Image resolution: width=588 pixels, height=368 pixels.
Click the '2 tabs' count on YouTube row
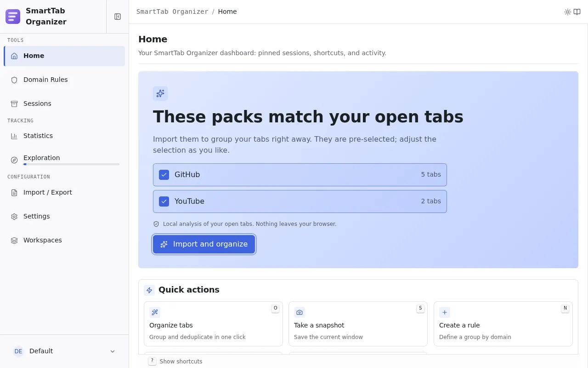tap(431, 201)
